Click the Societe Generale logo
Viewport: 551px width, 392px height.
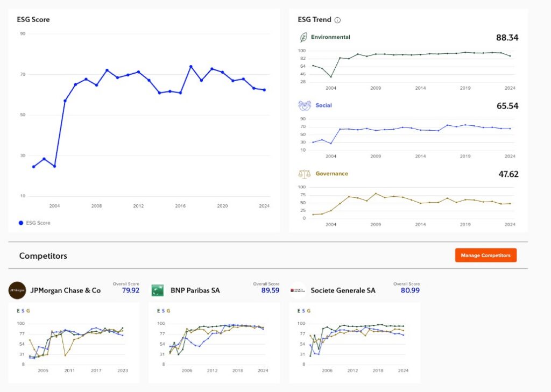(x=298, y=290)
